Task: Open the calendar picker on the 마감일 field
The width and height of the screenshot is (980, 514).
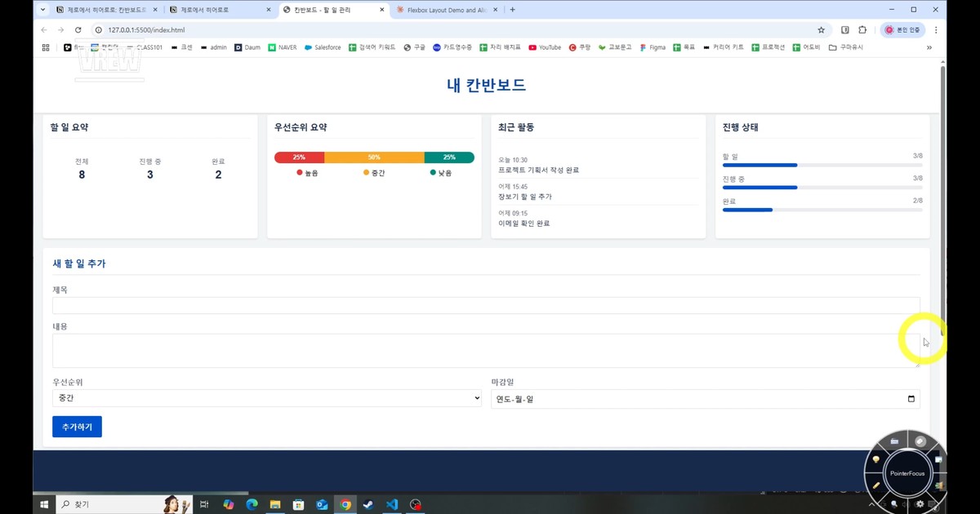Action: (x=911, y=398)
